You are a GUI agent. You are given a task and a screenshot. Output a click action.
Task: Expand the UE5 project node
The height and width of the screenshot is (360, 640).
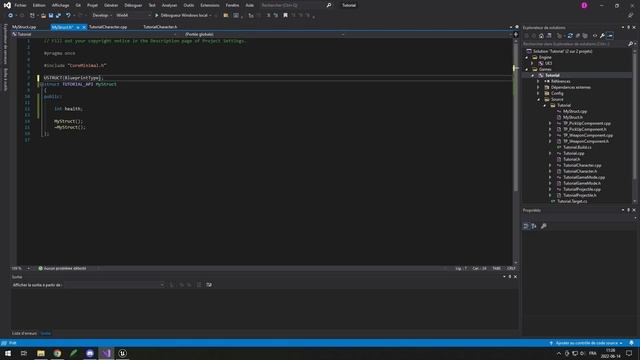pyautogui.click(x=532, y=63)
